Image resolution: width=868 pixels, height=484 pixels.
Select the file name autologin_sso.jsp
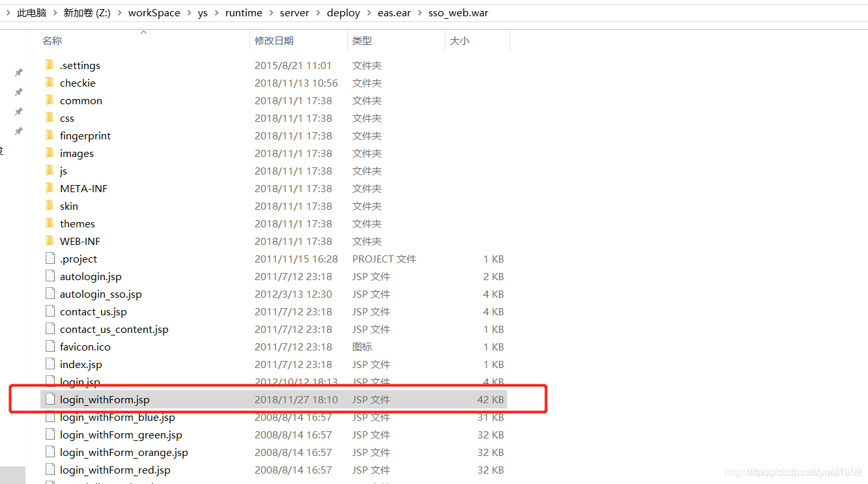click(x=101, y=294)
